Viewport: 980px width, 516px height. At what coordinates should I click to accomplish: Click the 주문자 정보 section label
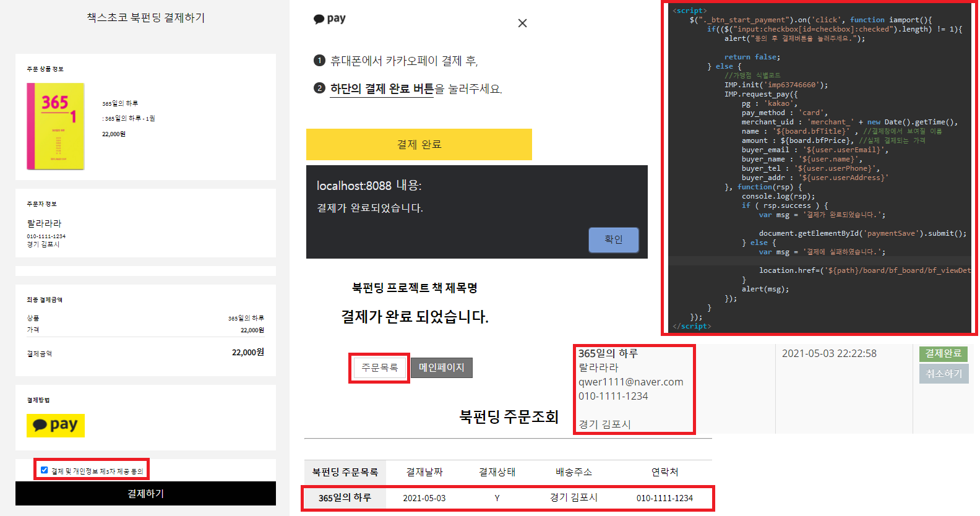tap(41, 204)
